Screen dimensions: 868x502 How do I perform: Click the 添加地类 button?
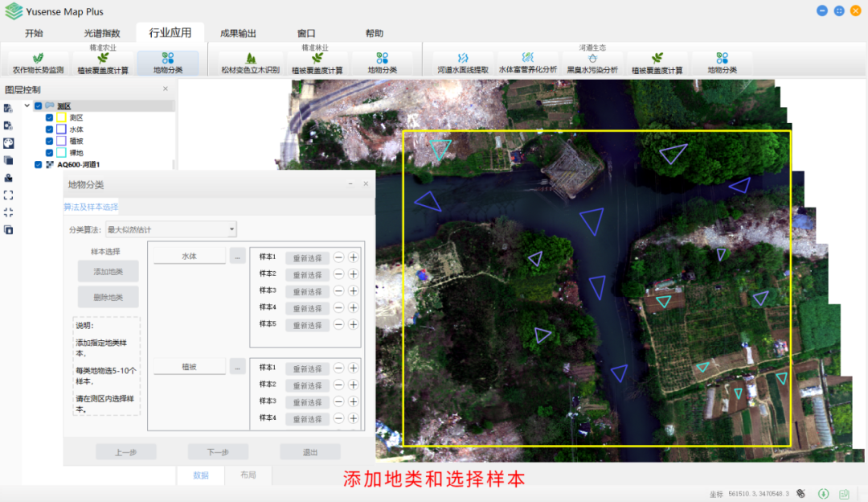tap(108, 272)
